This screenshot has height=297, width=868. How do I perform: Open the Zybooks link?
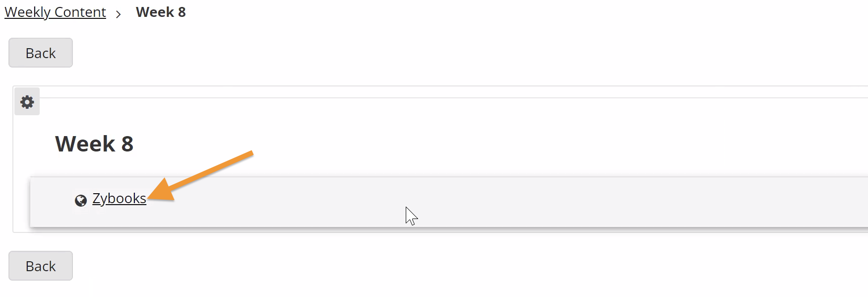click(x=119, y=198)
